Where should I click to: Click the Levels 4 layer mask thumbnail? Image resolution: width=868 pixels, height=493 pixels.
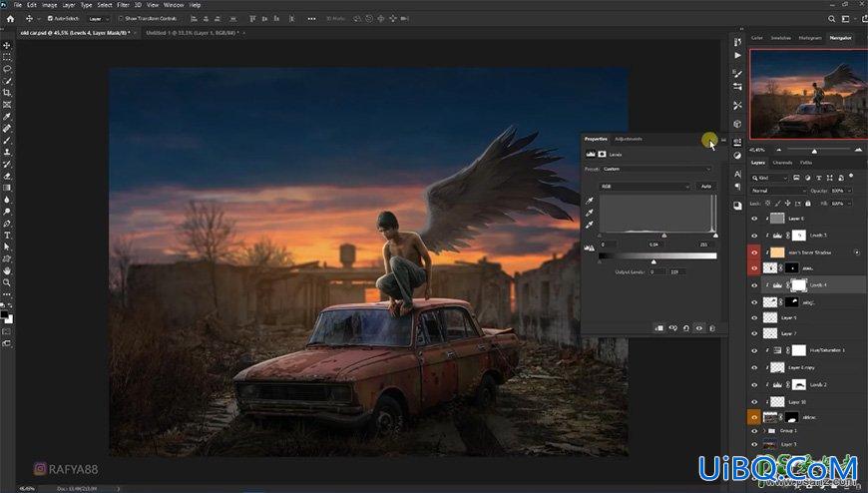[x=799, y=285]
